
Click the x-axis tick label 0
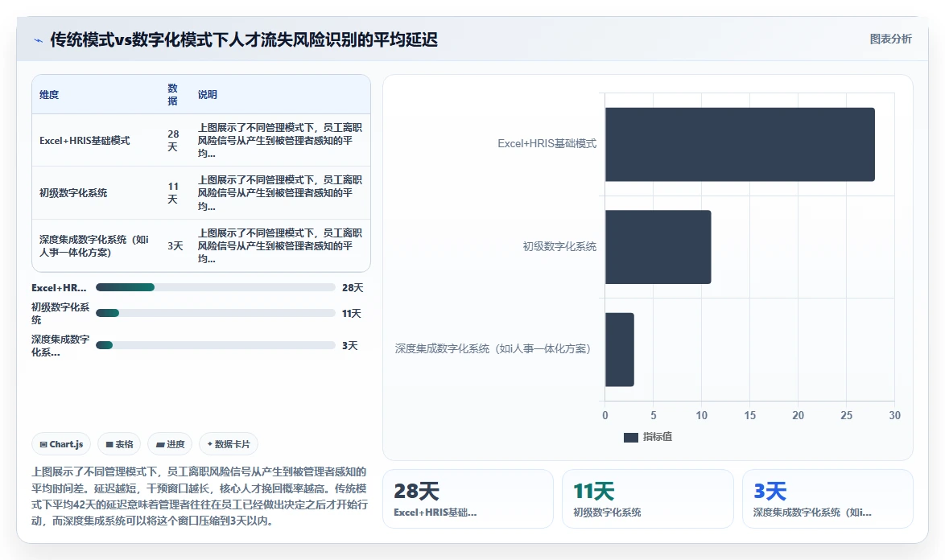click(605, 415)
